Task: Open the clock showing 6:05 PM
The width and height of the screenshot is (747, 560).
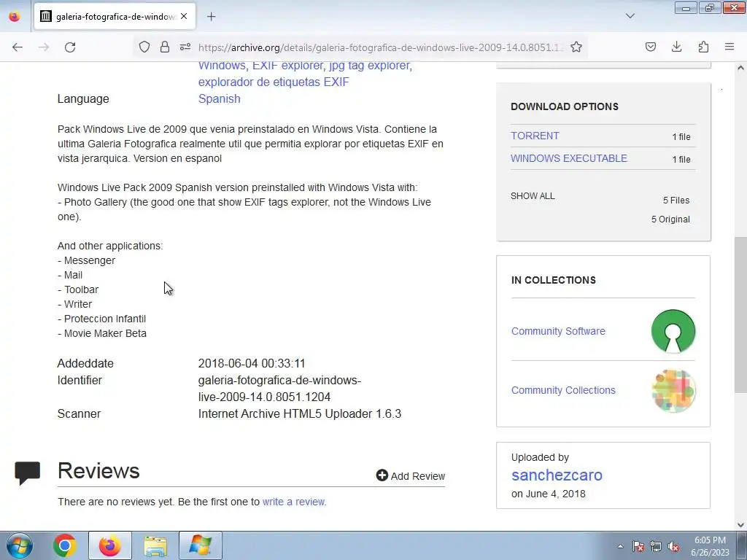Action: click(x=710, y=546)
